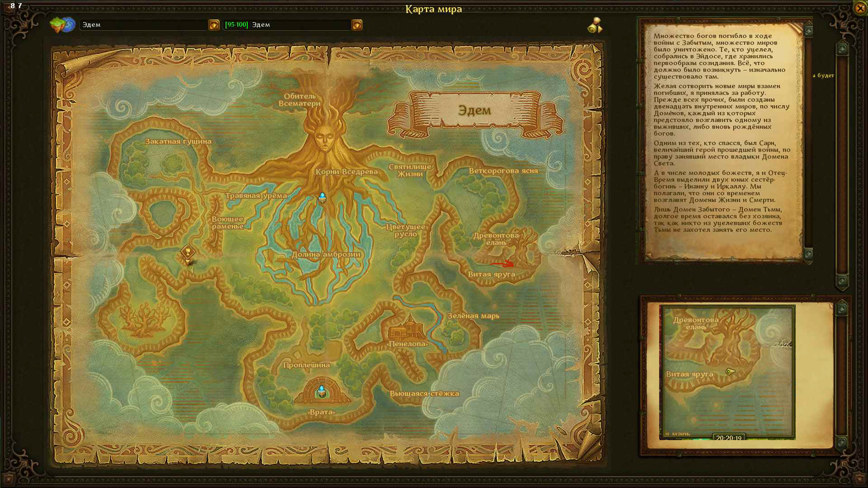This screenshot has width=868, height=488.
Task: Select the Долина амброзии location label
Action: 326,254
